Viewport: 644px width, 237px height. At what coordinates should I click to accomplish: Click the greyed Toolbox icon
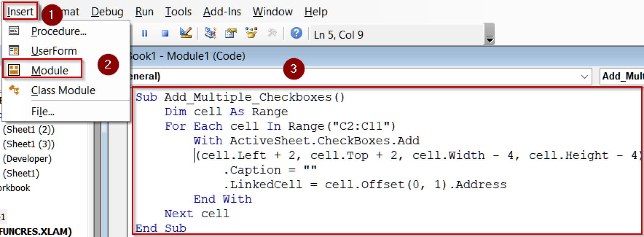pos(272,33)
